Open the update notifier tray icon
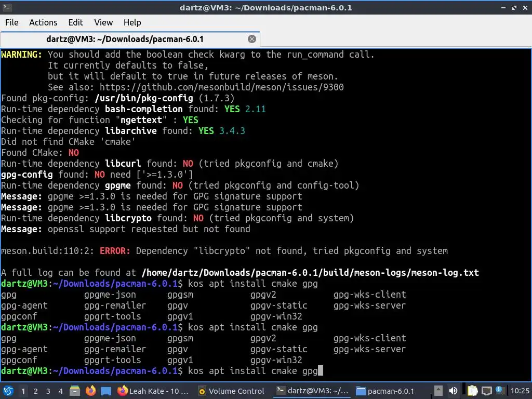The width and height of the screenshot is (532, 399). pos(499,390)
